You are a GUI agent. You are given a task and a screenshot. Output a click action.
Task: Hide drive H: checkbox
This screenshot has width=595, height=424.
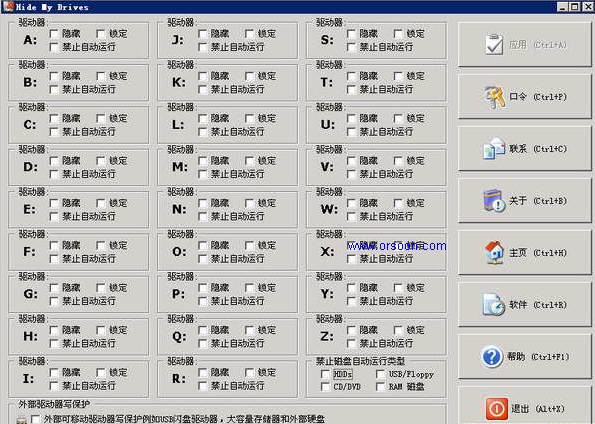pos(54,330)
